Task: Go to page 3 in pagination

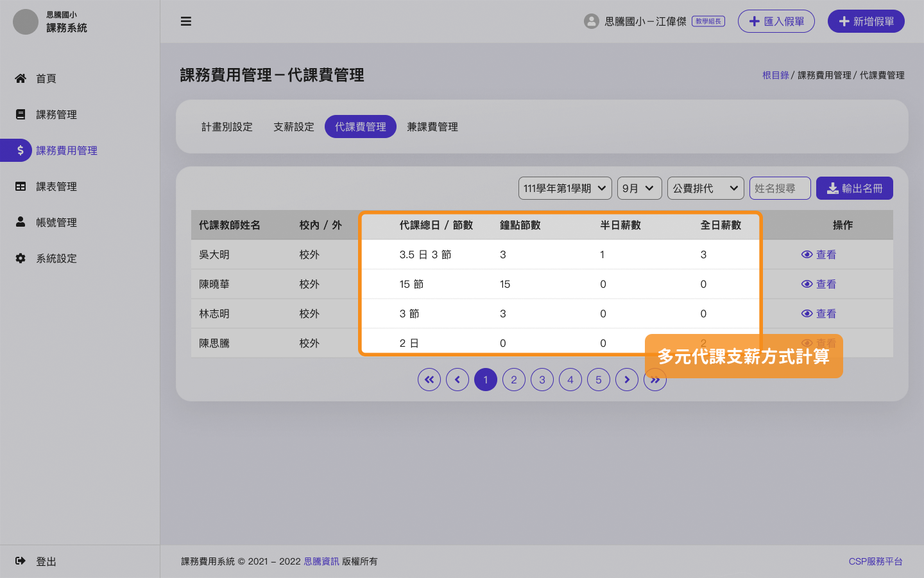Action: tap(542, 380)
